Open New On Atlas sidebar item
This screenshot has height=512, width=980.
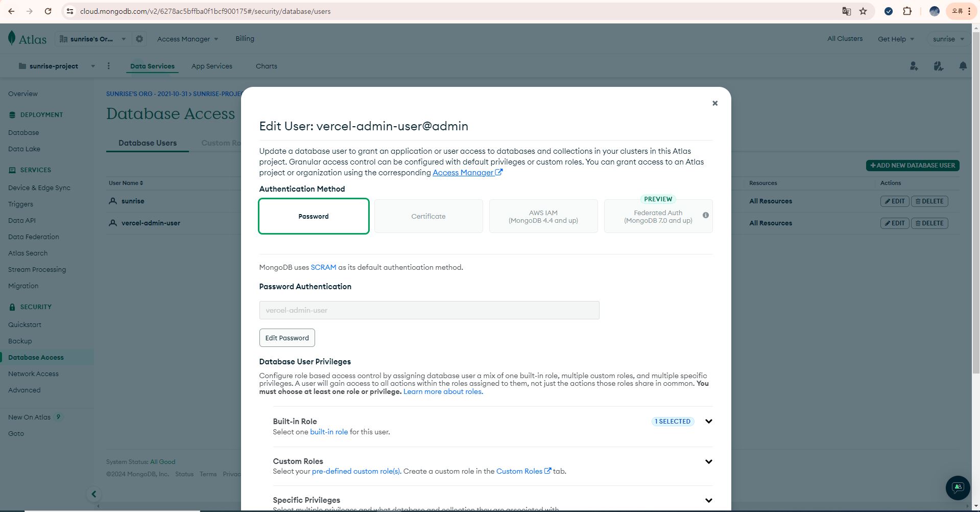click(35, 417)
